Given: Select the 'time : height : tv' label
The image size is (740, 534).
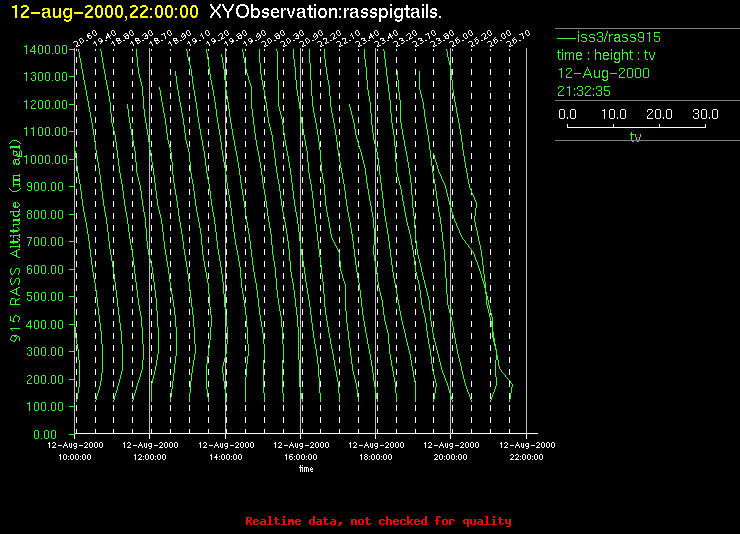Looking at the screenshot, I should point(606,55).
